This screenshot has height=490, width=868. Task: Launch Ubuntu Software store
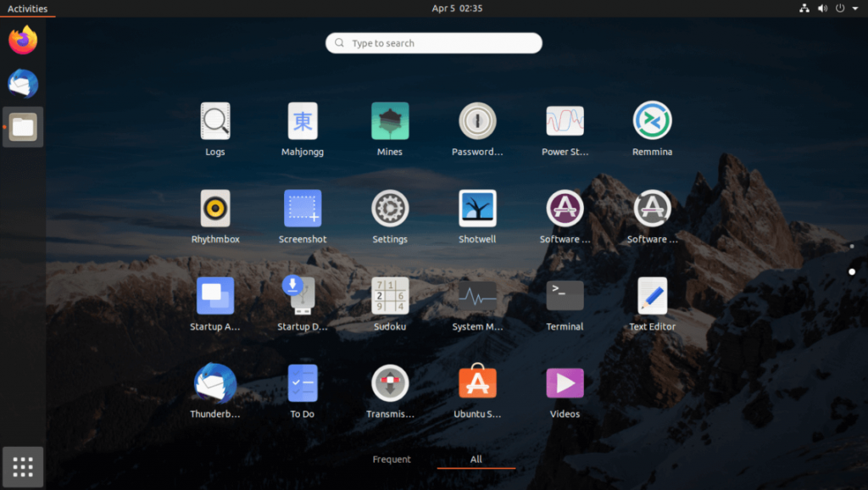477,381
